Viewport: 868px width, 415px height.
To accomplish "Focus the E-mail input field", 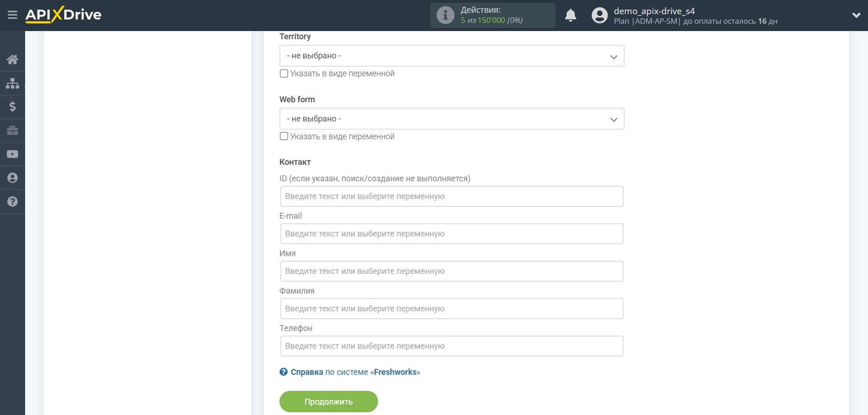I will [x=451, y=234].
